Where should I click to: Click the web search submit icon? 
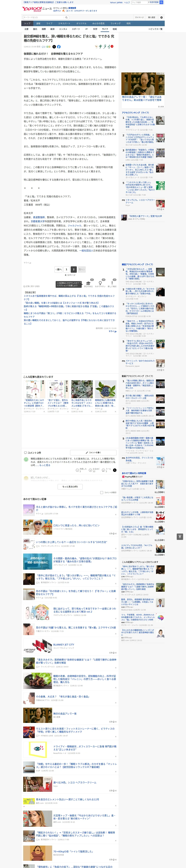(161, 2)
